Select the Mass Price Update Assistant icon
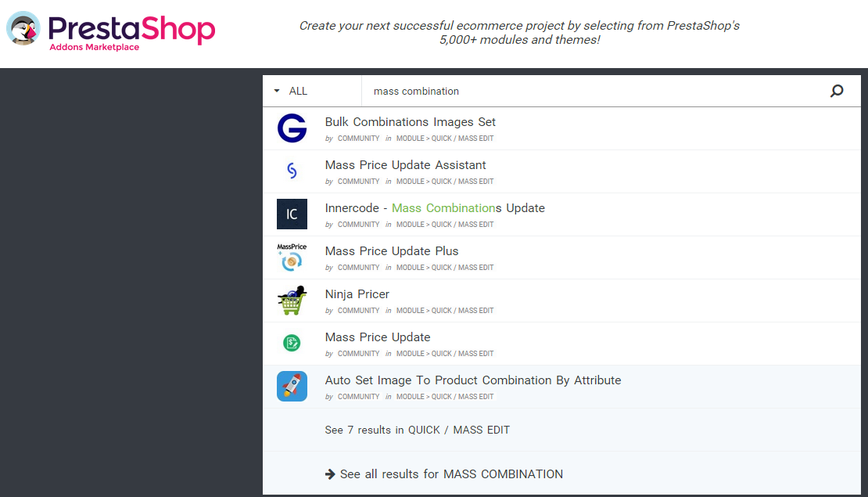This screenshot has width=868, height=497. click(292, 171)
